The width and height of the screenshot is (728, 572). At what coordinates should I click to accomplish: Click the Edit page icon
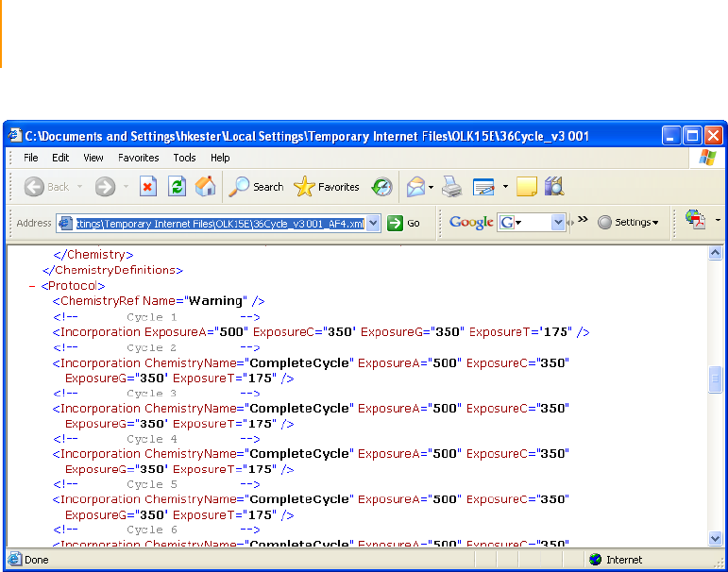click(x=483, y=187)
